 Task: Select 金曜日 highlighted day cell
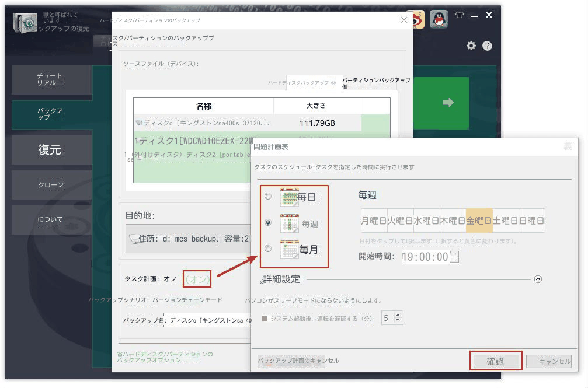[x=479, y=221]
